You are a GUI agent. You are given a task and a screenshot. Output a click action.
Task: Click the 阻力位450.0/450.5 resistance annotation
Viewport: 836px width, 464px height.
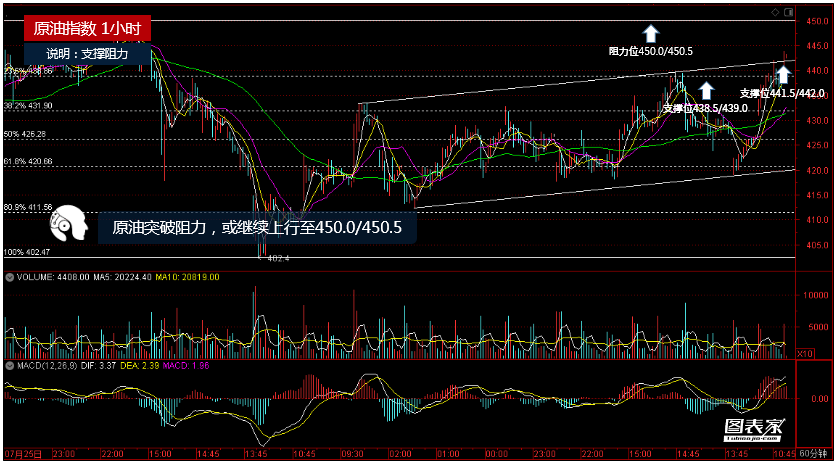click(x=650, y=52)
